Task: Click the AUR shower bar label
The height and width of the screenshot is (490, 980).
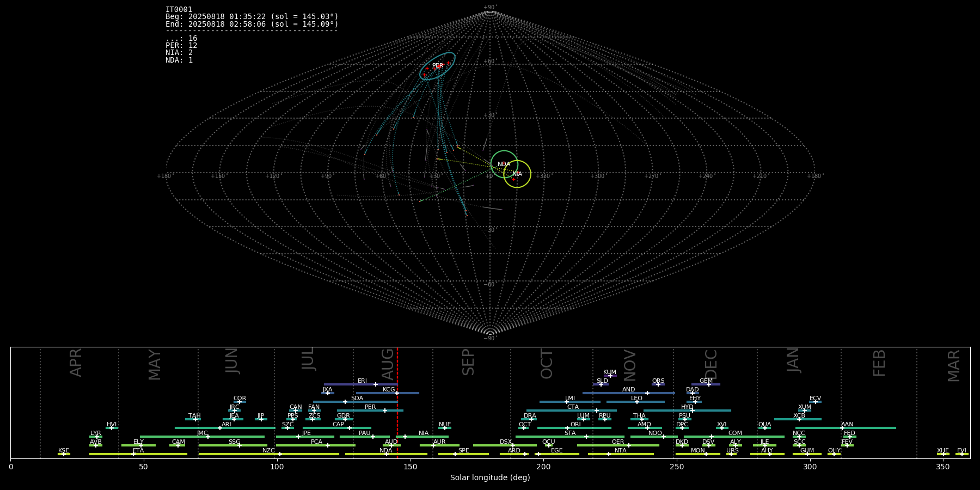Action: pyautogui.click(x=439, y=442)
